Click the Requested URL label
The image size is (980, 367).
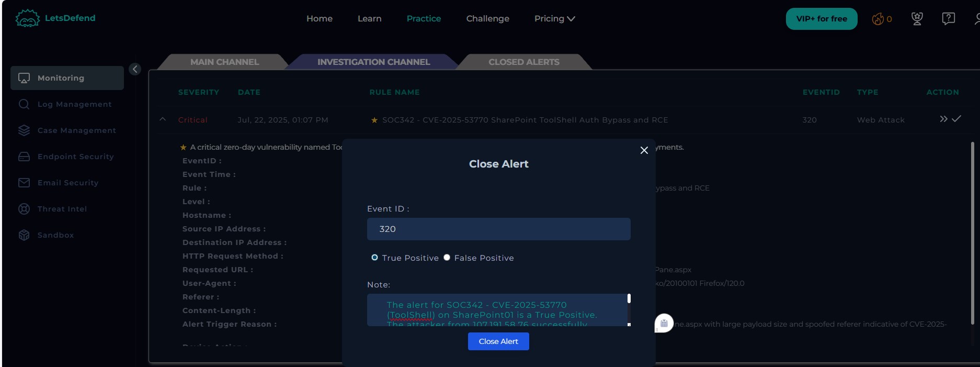(x=218, y=270)
